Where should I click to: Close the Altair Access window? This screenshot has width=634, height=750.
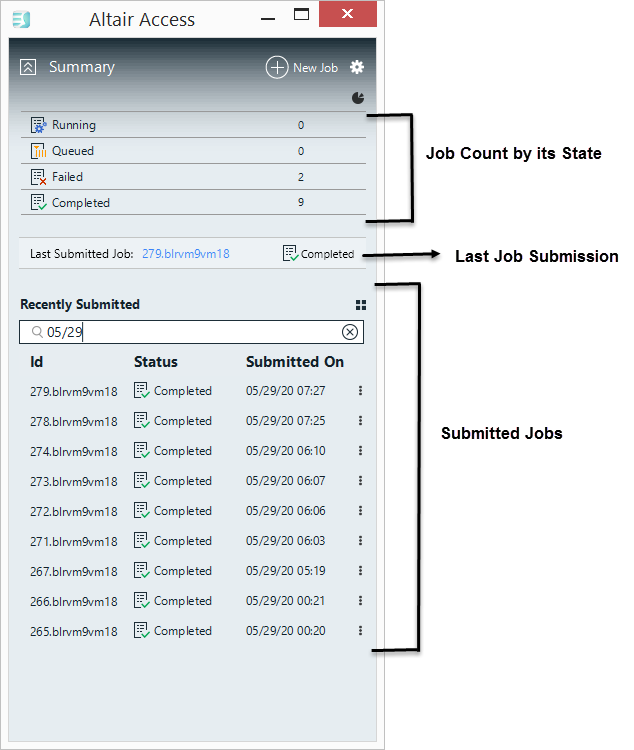coord(348,14)
